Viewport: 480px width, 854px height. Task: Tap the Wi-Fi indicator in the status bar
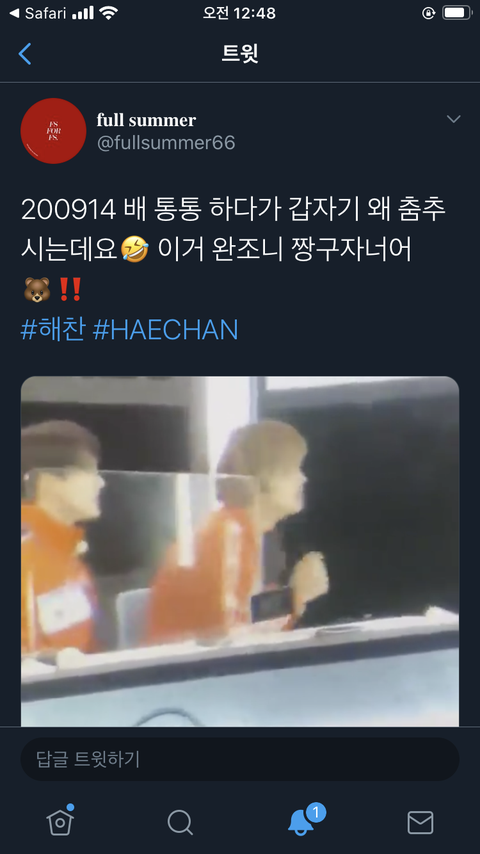[109, 13]
